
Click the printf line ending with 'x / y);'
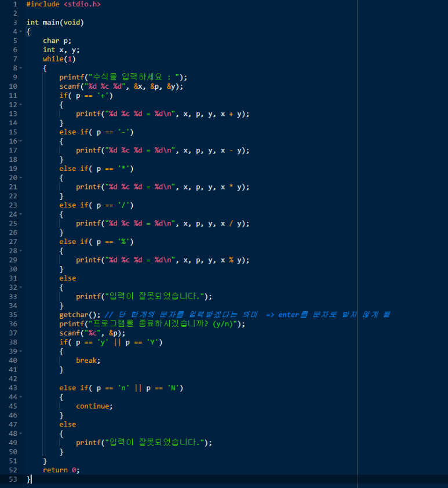click(x=163, y=224)
